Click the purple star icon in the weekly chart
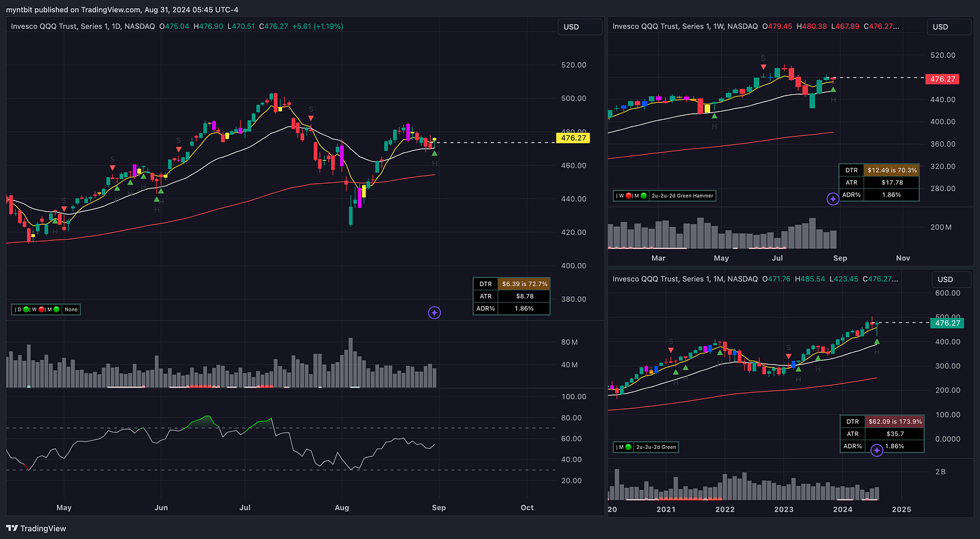Viewport: 980px width, 539px height. click(833, 199)
